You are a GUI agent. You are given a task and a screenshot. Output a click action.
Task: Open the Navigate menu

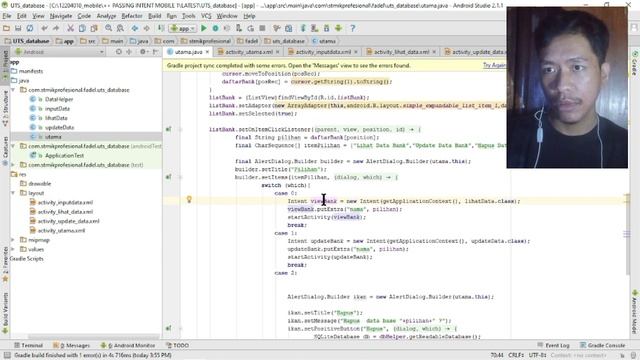(x=61, y=16)
